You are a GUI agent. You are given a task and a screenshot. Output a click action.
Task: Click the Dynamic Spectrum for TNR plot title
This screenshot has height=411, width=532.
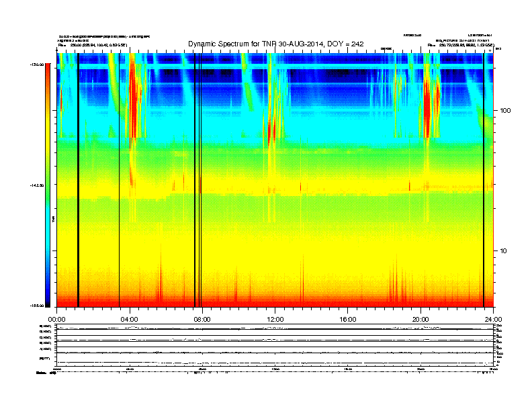pyautogui.click(x=276, y=44)
